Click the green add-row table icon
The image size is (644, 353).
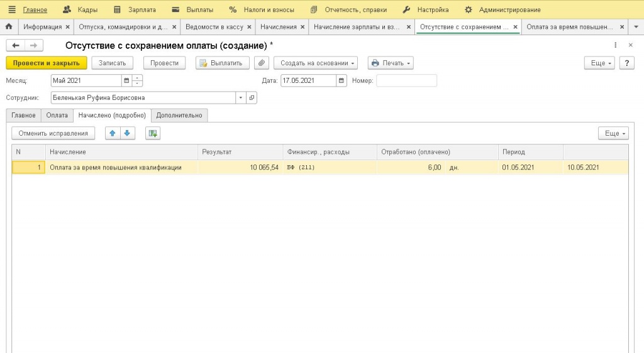pos(153,133)
